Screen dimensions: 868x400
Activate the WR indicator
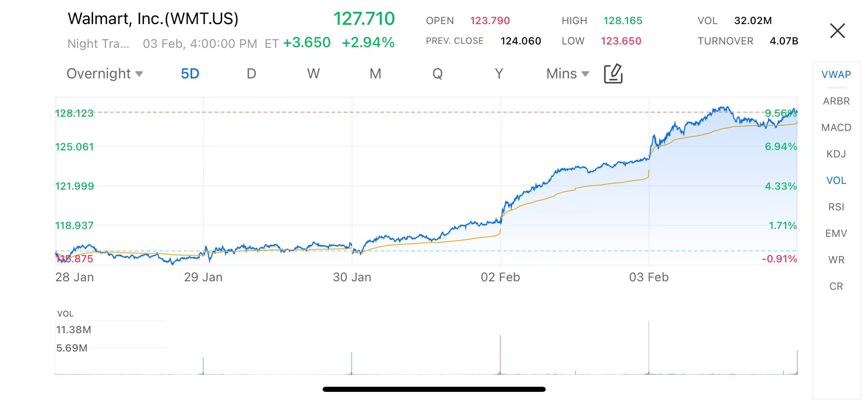tap(836, 260)
